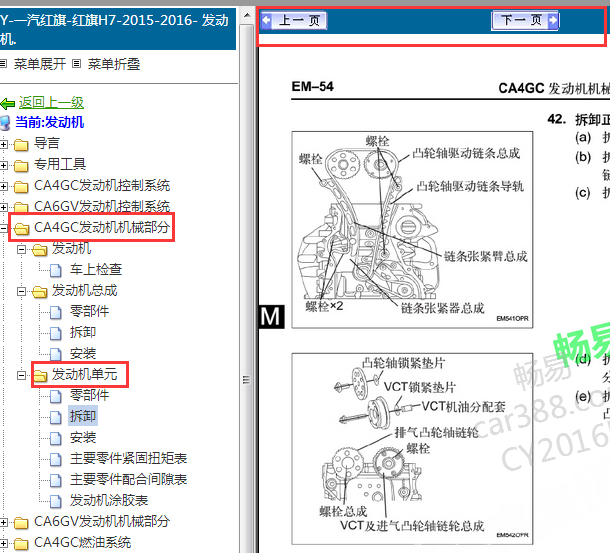Select 当前:发动机 heading
This screenshot has width=610, height=553.
coord(50,122)
